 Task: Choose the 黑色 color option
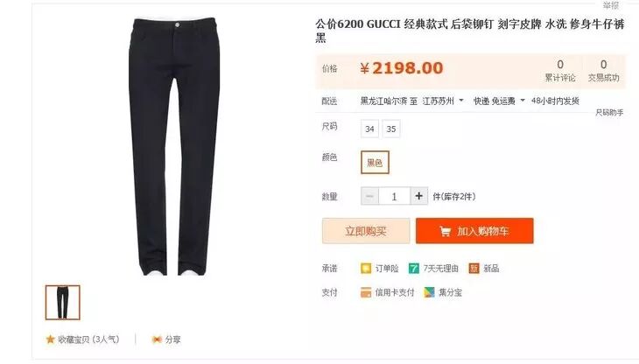point(375,163)
